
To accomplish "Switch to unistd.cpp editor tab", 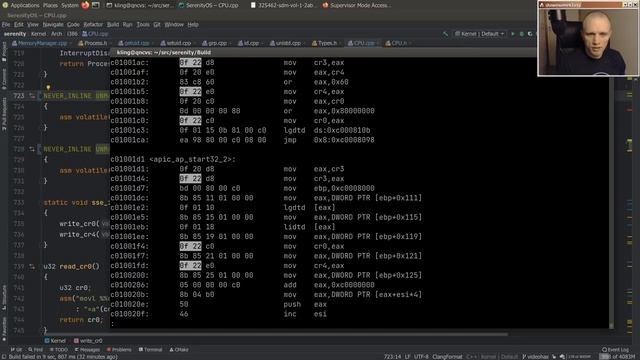I will pos(287,43).
